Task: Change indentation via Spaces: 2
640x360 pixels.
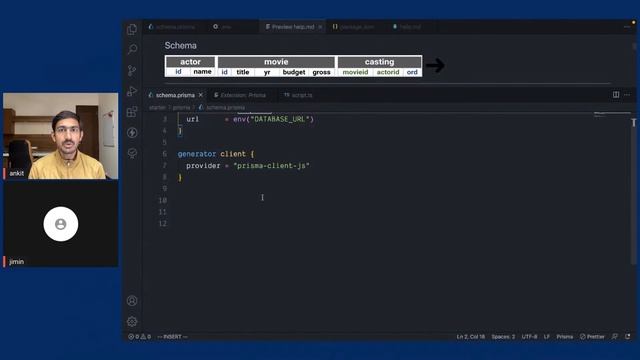Action: (503, 337)
